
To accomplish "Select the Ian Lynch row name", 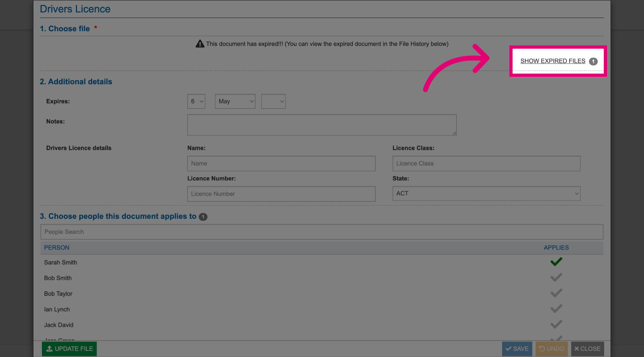I will pos(57,309).
